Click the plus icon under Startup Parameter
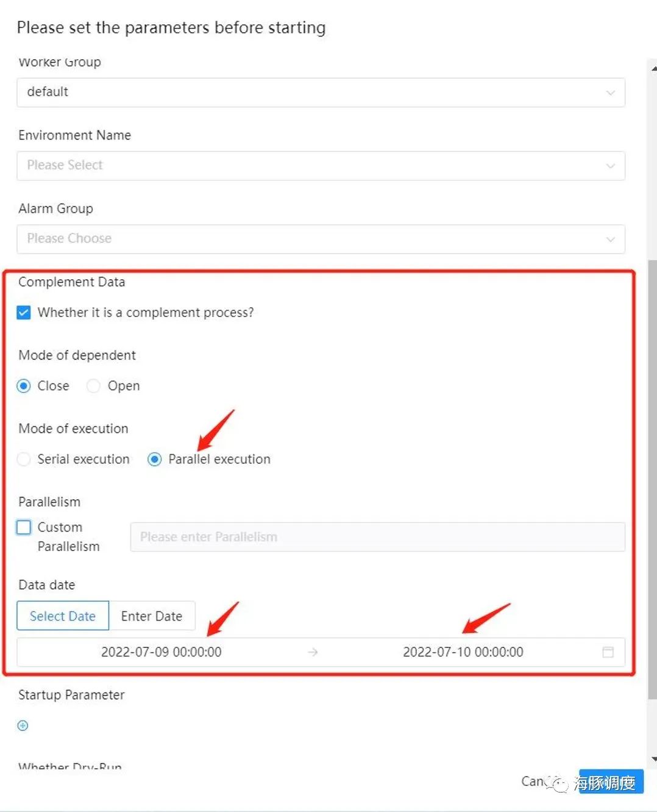657x812 pixels. click(23, 725)
